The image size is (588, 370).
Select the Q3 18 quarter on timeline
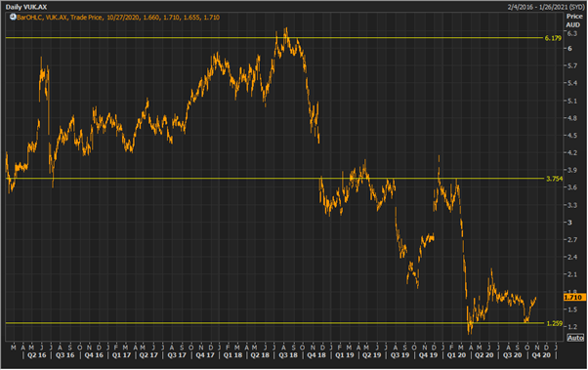288,355
